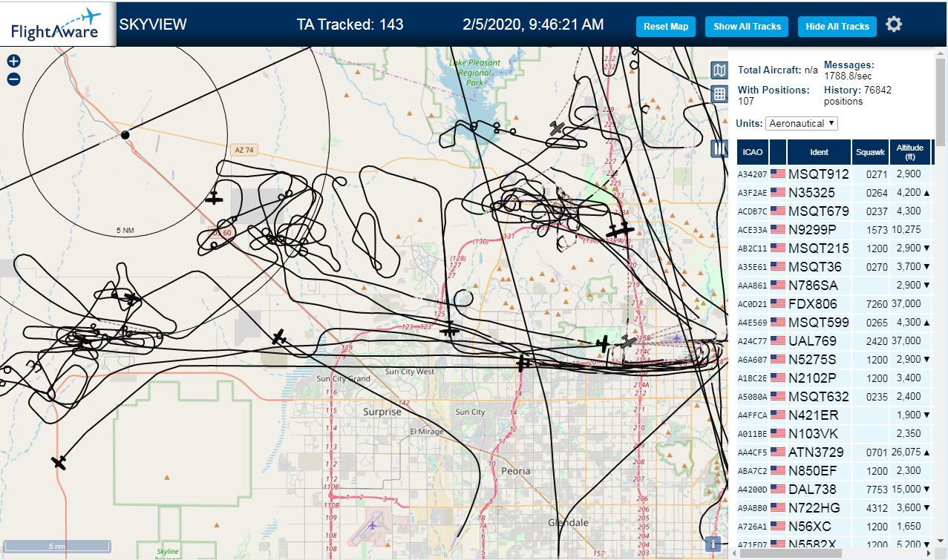
Task: Select ident N35325 in the table
Action: [811, 193]
